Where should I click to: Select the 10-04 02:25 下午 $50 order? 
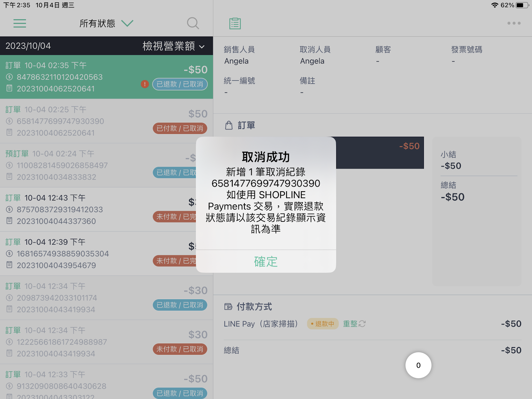pos(106,121)
